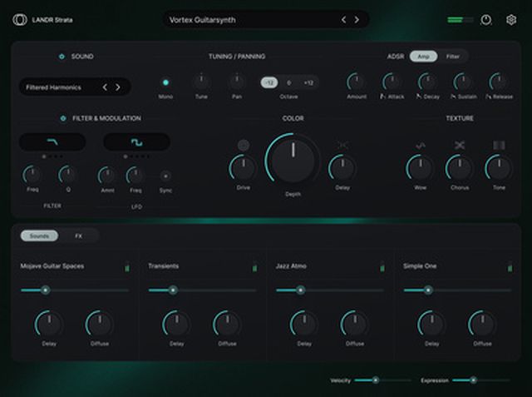Switch to the FX tab

coord(78,236)
